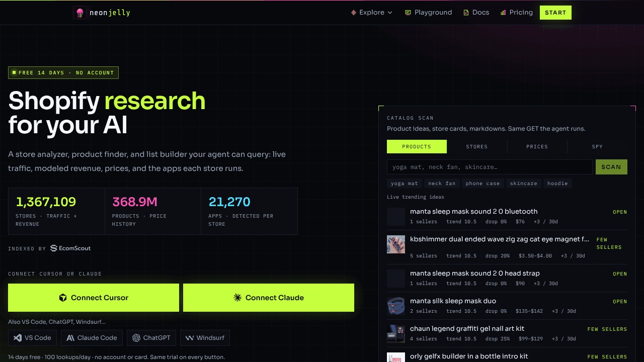The image size is (644, 362).
Task: Open the Pricing nav item
Action: click(x=517, y=13)
